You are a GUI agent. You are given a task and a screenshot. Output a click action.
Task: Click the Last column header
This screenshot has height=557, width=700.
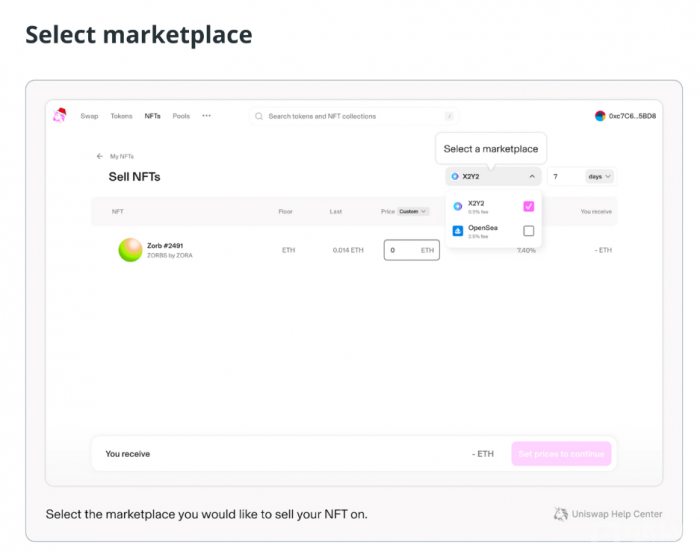[x=336, y=212]
